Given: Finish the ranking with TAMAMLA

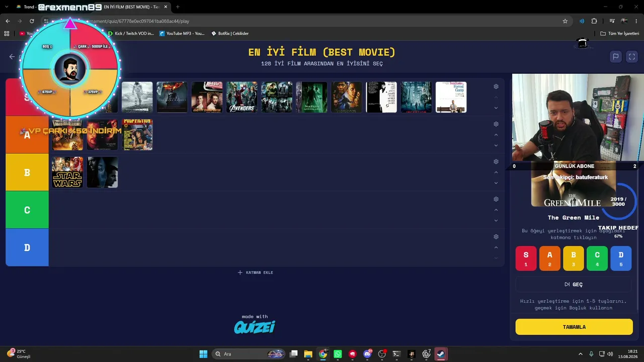Looking at the screenshot, I should [x=574, y=327].
